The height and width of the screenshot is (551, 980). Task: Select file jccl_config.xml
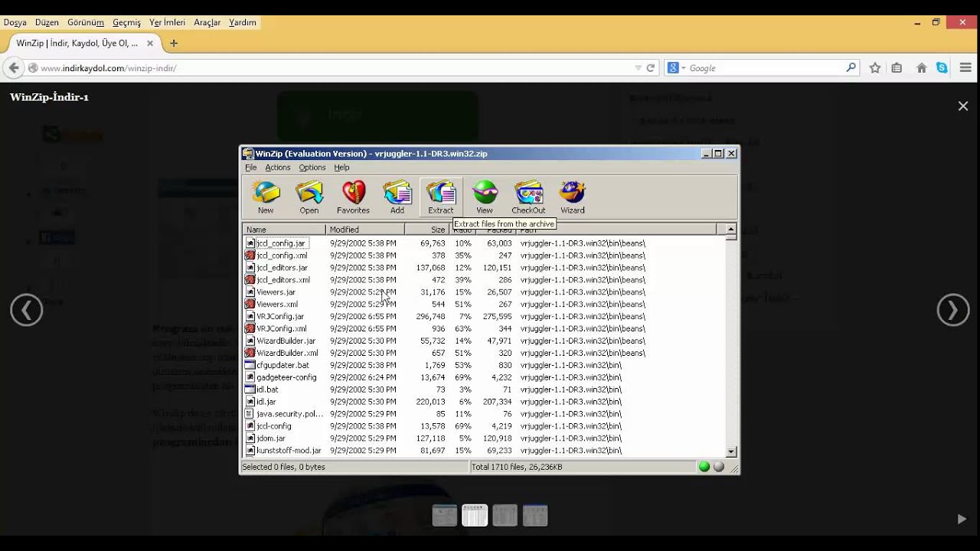[x=276, y=256]
